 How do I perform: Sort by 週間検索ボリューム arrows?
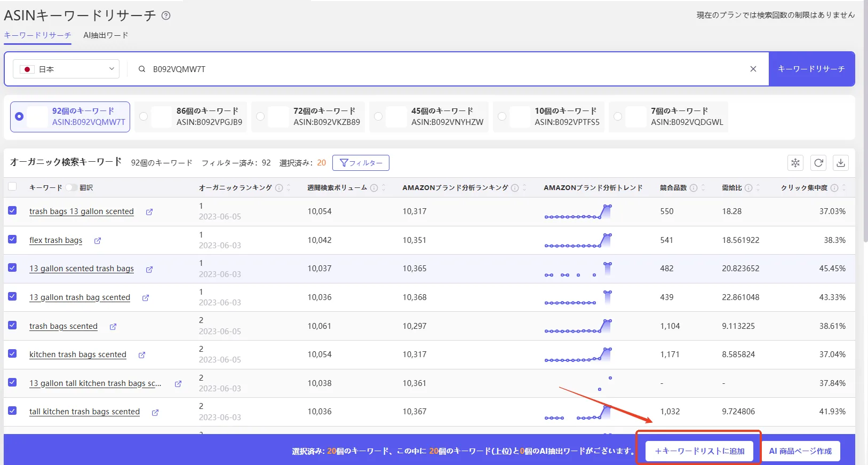point(384,188)
